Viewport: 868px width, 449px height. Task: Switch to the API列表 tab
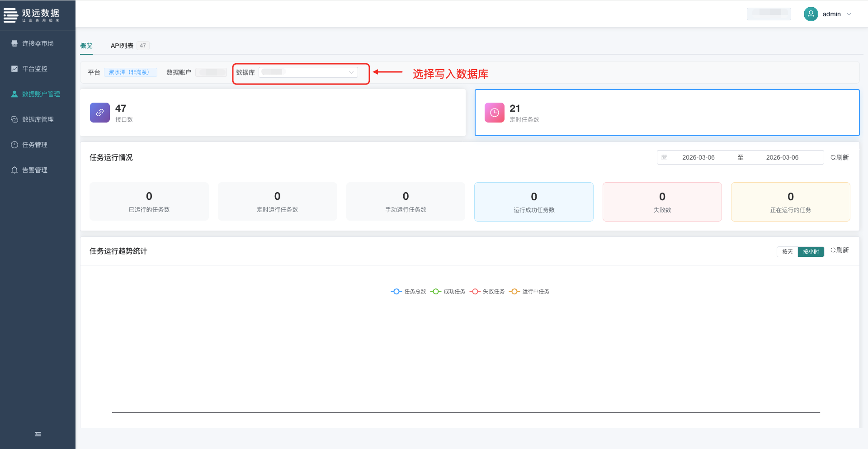pyautogui.click(x=122, y=46)
